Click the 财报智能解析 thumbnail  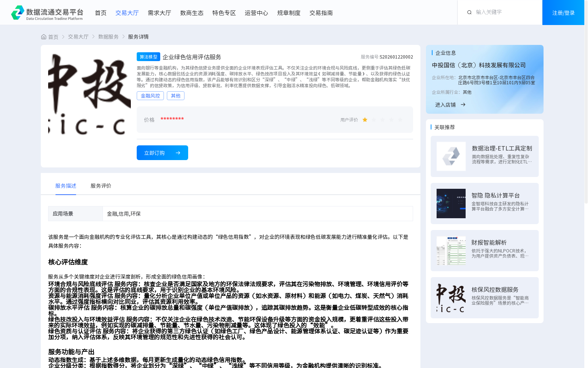click(x=451, y=251)
